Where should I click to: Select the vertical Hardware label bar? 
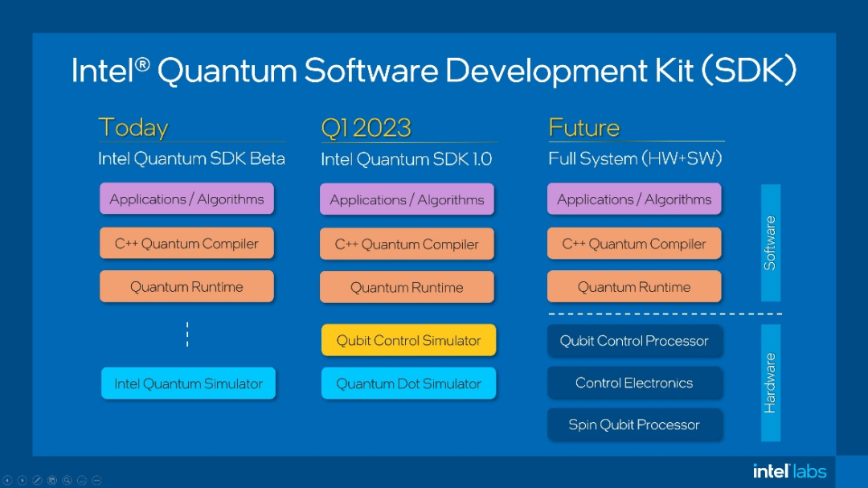click(770, 383)
